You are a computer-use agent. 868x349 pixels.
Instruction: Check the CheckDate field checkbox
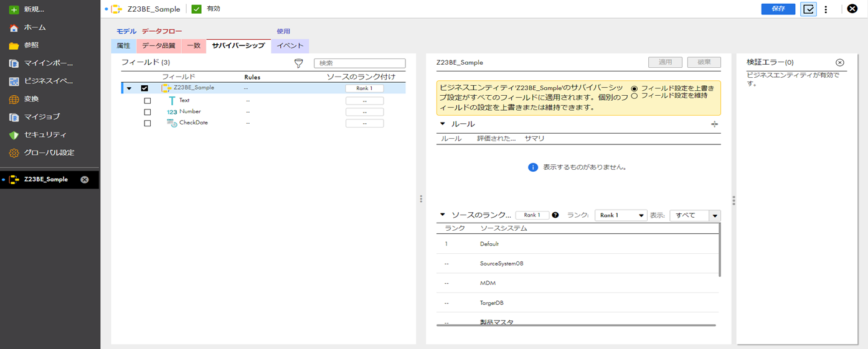pos(148,123)
